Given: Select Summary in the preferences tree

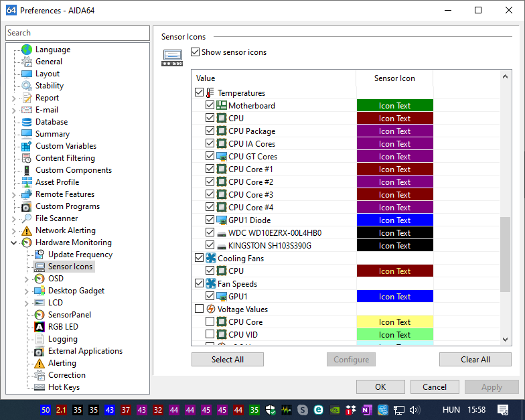Looking at the screenshot, I should pos(52,134).
